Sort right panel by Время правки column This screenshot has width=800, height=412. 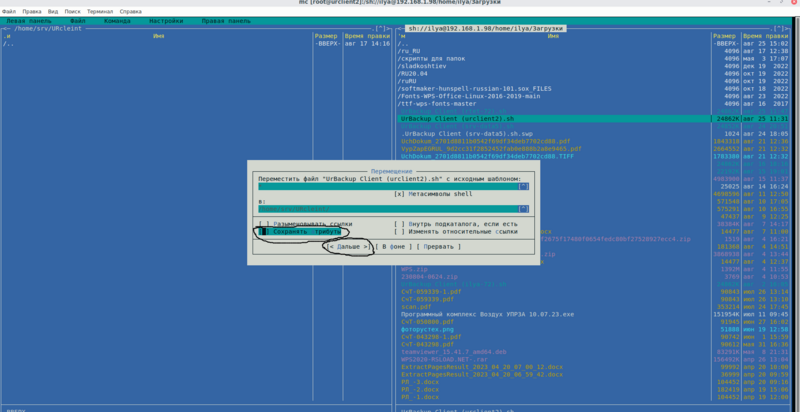(765, 36)
